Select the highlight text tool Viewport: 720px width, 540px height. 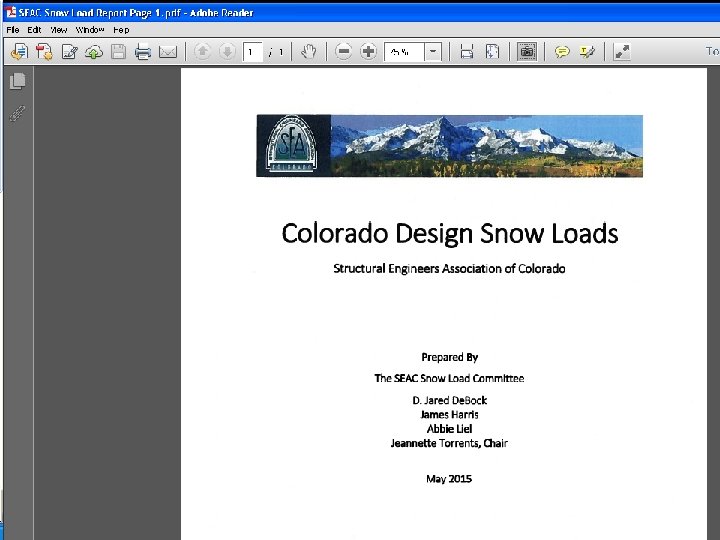(587, 51)
